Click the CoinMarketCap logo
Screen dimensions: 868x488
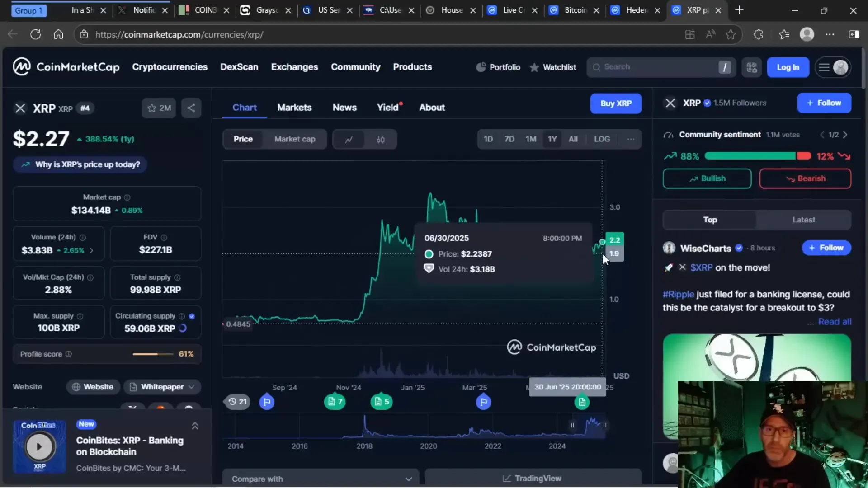(66, 67)
